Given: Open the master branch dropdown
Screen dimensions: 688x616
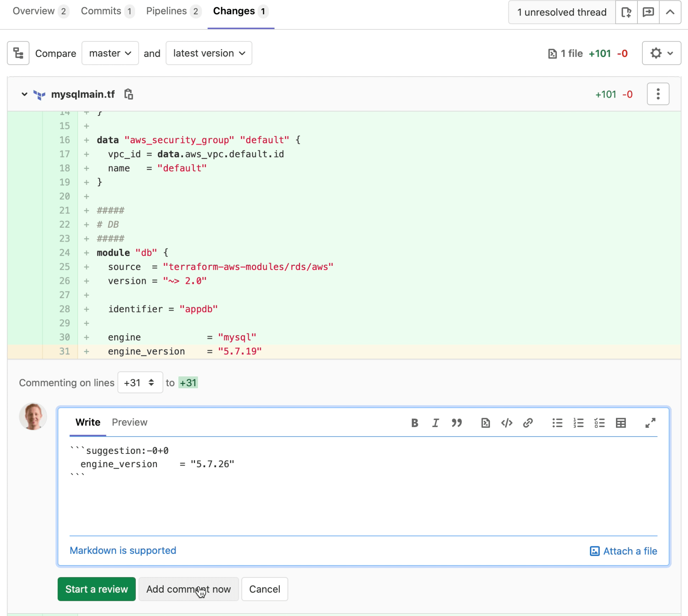Looking at the screenshot, I should 110,53.
